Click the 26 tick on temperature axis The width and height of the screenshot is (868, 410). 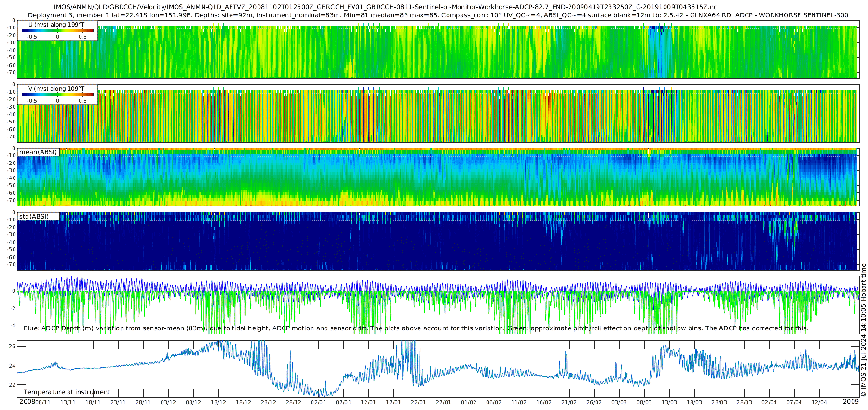click(x=12, y=346)
